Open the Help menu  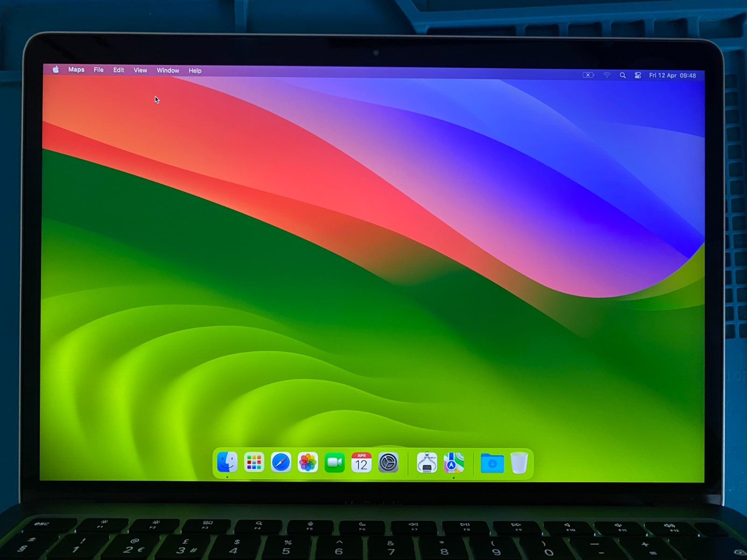[x=195, y=71]
